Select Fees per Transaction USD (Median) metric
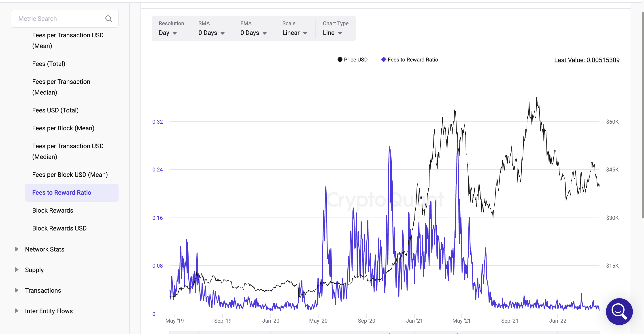 [68, 151]
